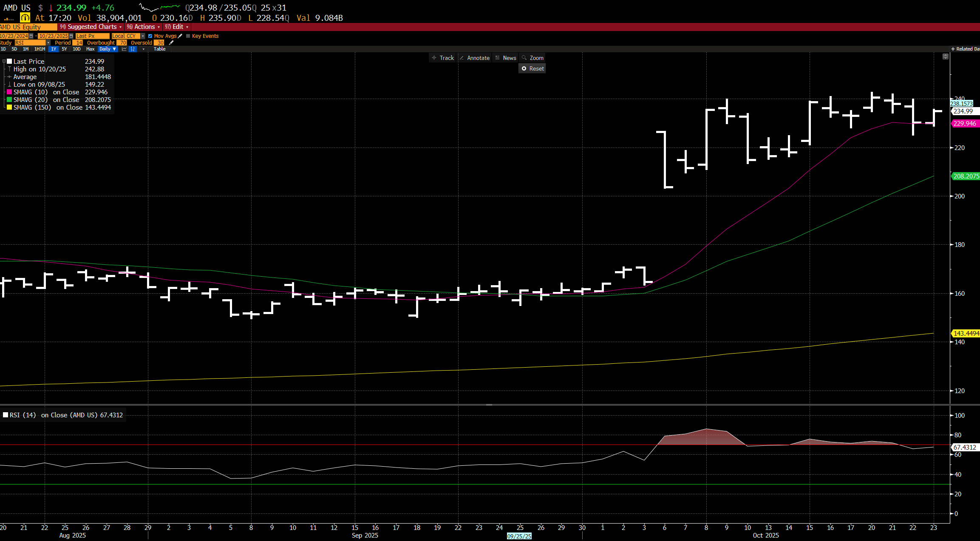Click the Reset zoom button
Image resolution: width=980 pixels, height=541 pixels.
pos(532,68)
